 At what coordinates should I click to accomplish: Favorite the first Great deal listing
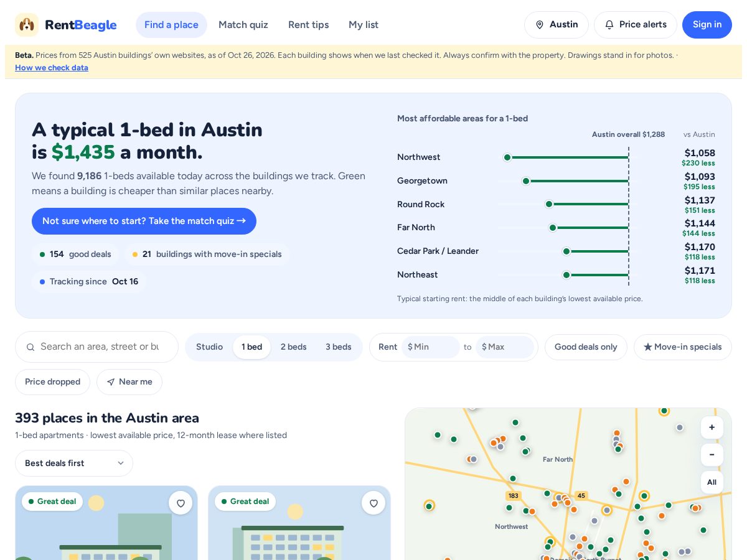[181, 503]
